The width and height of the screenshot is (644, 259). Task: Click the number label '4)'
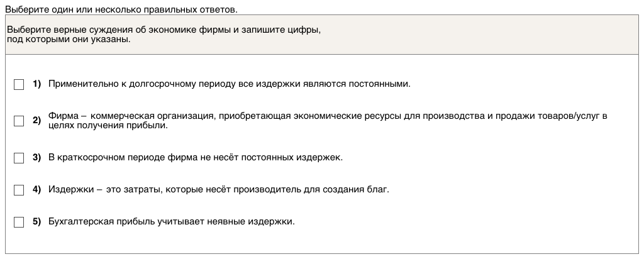click(36, 190)
